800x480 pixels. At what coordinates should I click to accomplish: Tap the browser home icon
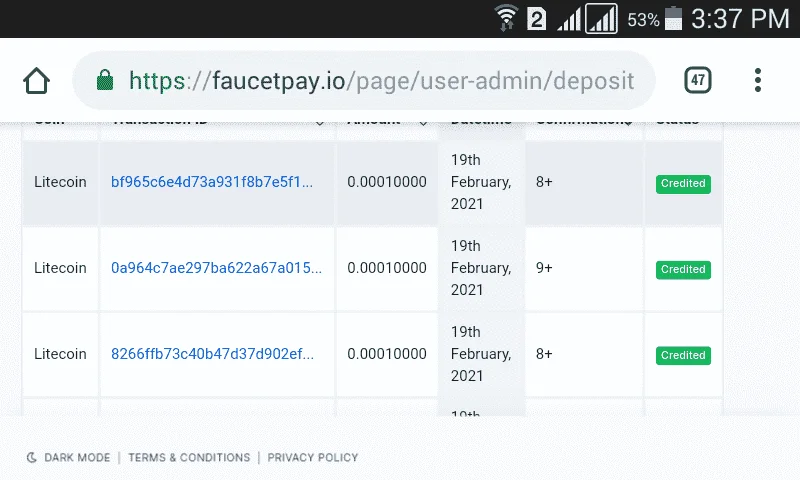tap(36, 81)
